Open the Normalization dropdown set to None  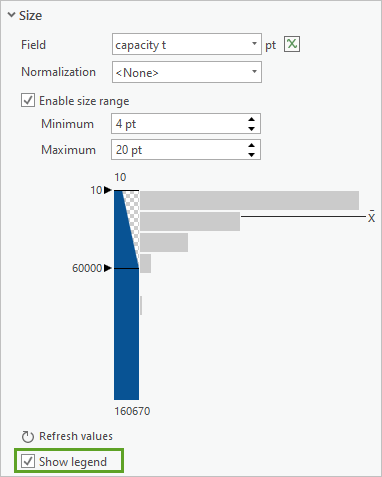[x=187, y=72]
